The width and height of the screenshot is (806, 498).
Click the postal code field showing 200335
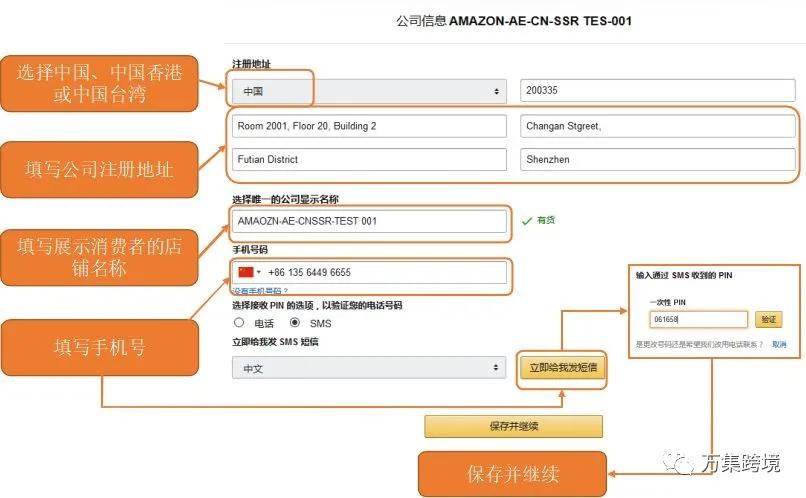point(657,90)
